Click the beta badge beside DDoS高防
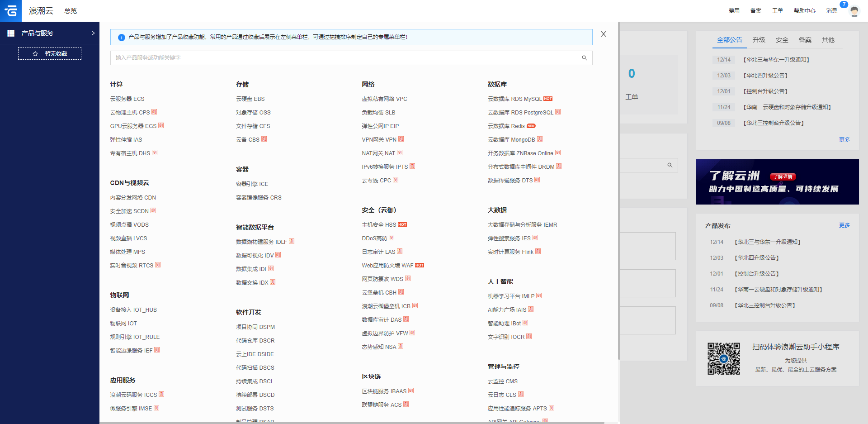 click(392, 238)
